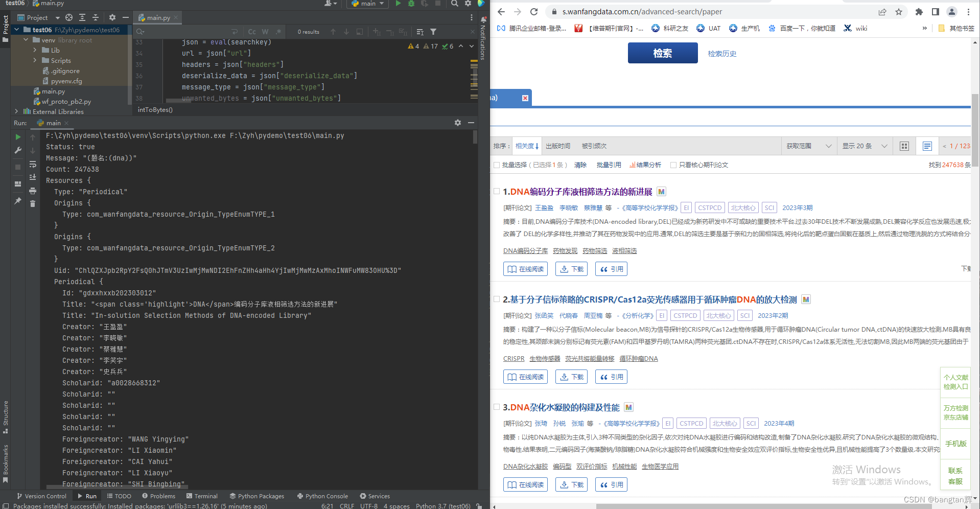Sort results by 出版时间
The image size is (980, 509).
click(x=557, y=146)
